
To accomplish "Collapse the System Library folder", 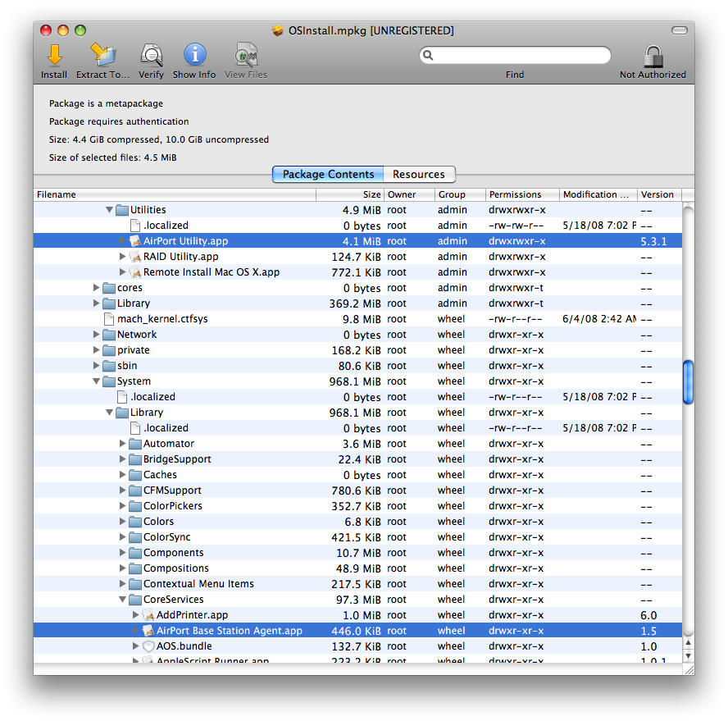I will (109, 413).
